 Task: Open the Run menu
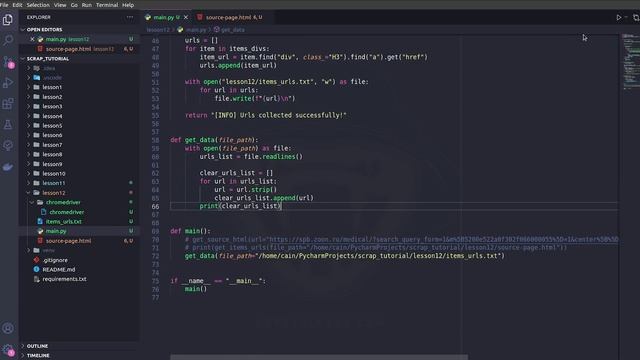87,5
